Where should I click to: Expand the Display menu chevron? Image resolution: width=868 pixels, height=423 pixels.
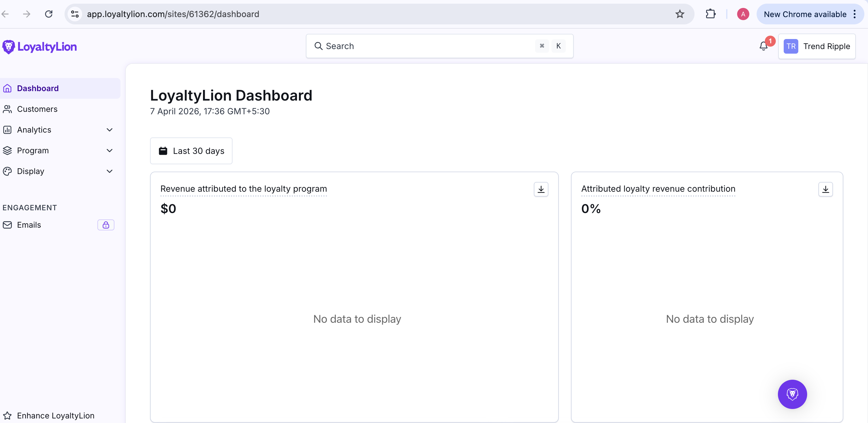(110, 171)
